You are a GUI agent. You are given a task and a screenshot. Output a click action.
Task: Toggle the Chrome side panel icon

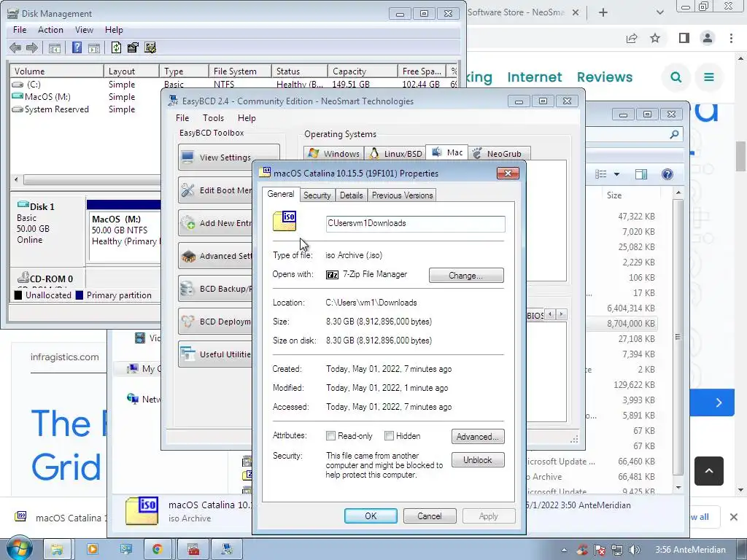pos(684,38)
